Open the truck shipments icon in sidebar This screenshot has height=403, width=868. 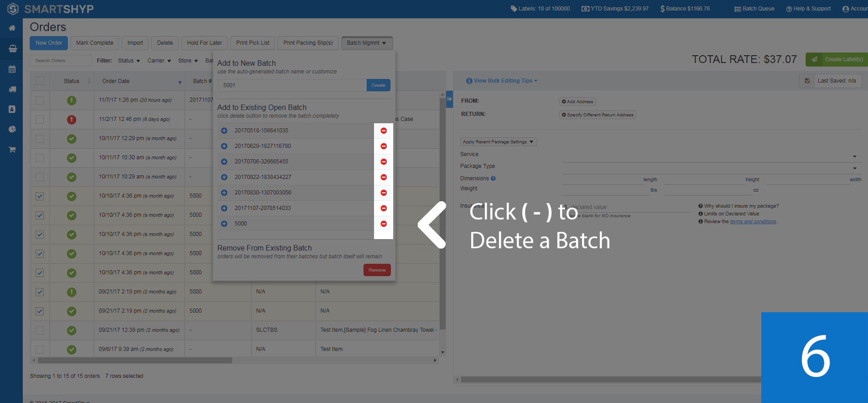coord(12,89)
